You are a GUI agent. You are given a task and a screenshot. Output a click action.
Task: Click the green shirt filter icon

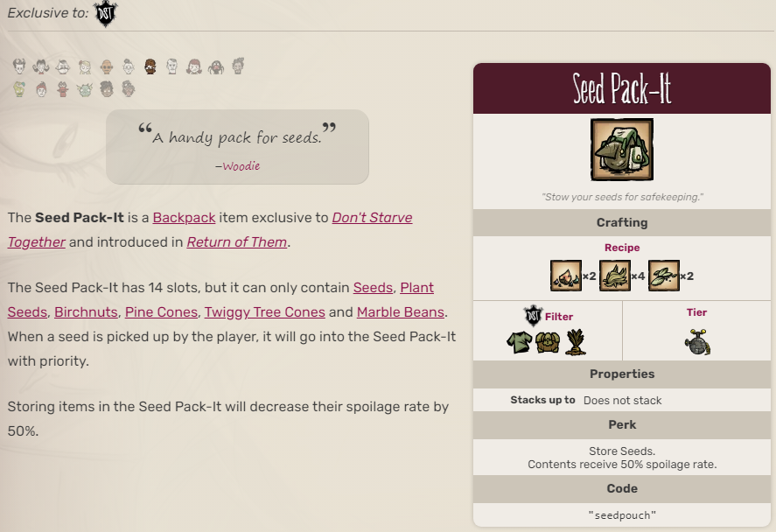(x=520, y=341)
